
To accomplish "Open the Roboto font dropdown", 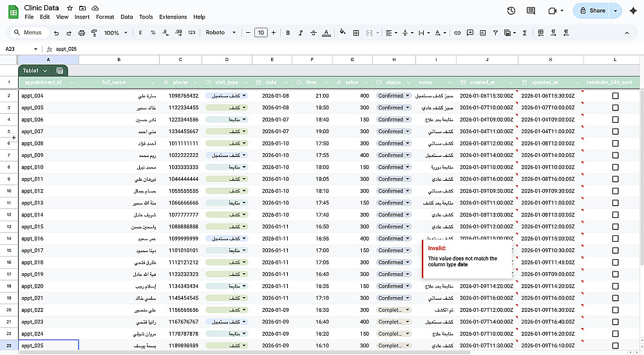I will pos(220,33).
